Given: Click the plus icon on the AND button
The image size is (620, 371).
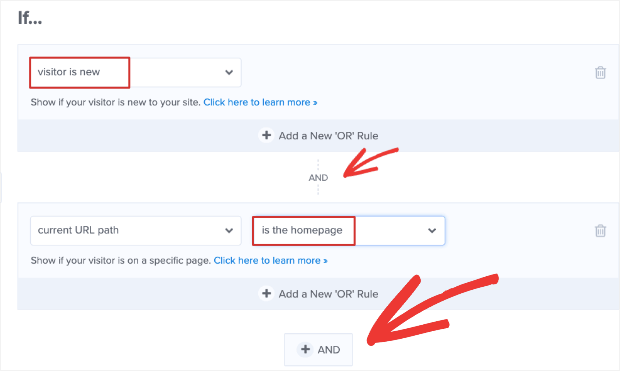Looking at the screenshot, I should coord(305,349).
